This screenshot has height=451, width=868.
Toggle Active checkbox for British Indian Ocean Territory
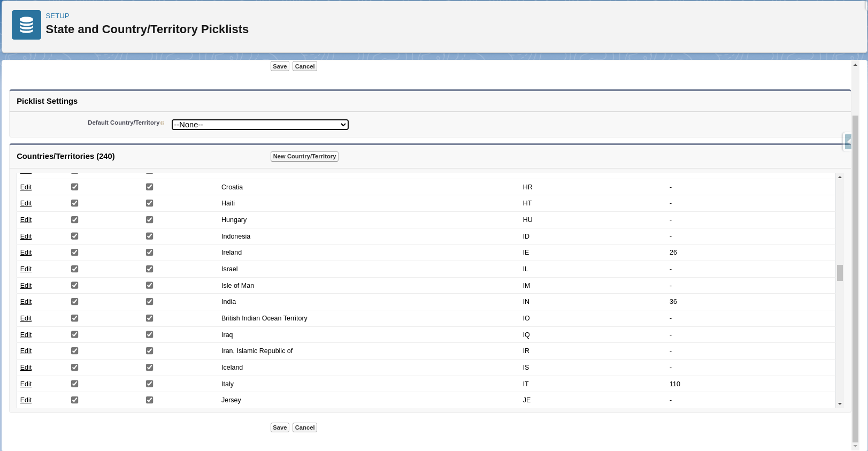(x=74, y=318)
